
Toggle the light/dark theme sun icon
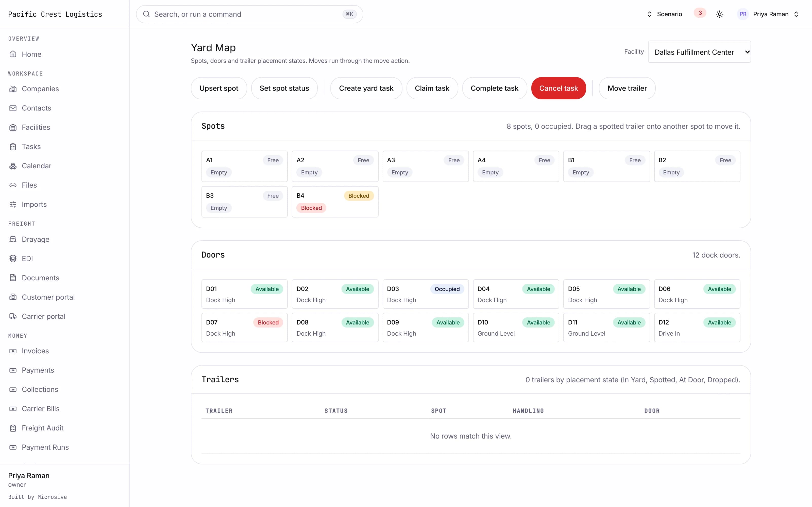[719, 14]
